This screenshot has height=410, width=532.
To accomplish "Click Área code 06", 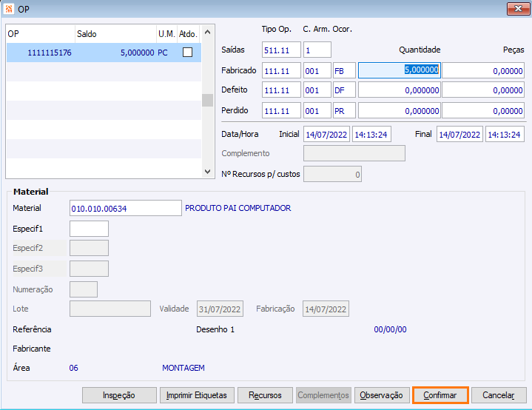I will [x=74, y=368].
